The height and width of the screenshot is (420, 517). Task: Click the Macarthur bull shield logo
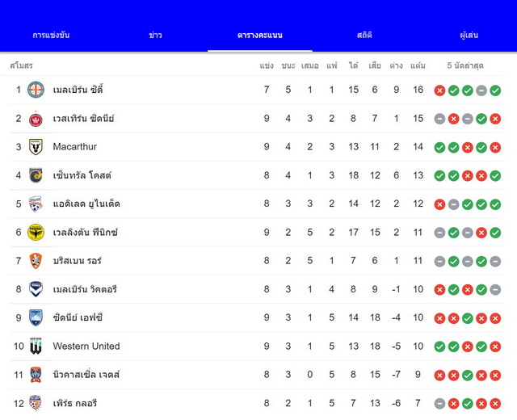(x=36, y=147)
